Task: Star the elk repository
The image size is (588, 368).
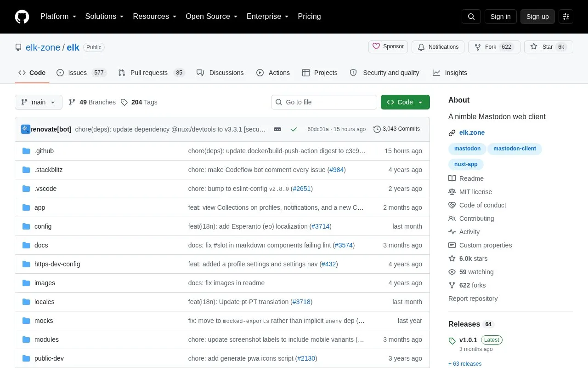Action: tap(548, 47)
